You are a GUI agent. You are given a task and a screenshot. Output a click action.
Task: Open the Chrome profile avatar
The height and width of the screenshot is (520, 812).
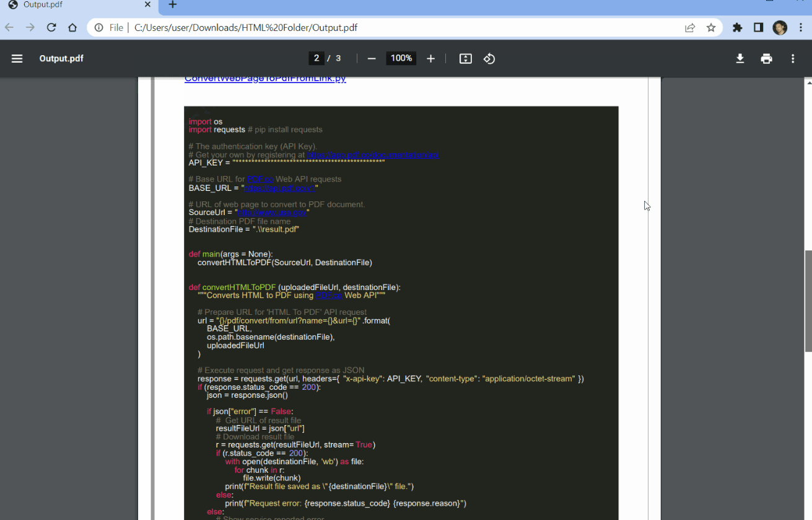click(x=780, y=27)
